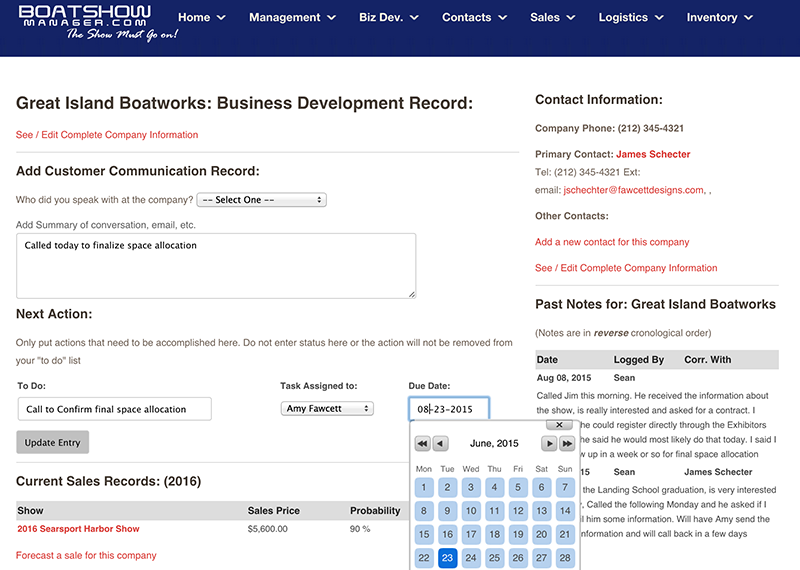This screenshot has width=800, height=570.
Task: Select June 6 in the calendar
Action: 541,487
